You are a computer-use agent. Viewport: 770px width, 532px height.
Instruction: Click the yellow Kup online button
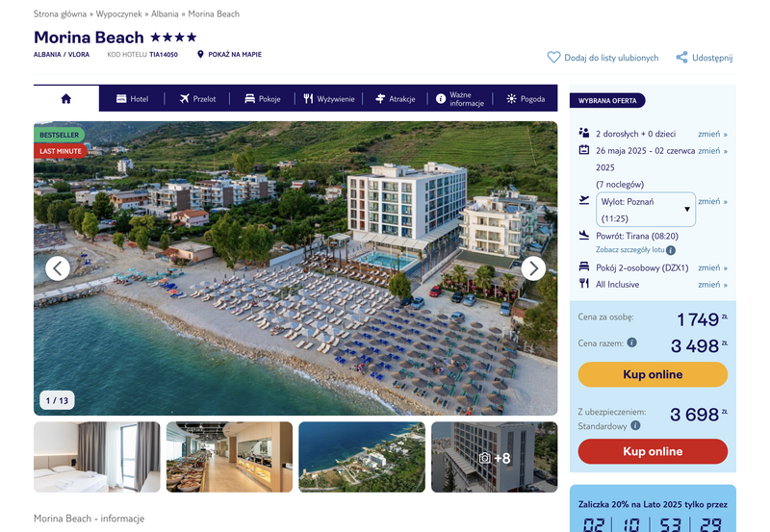pos(653,374)
